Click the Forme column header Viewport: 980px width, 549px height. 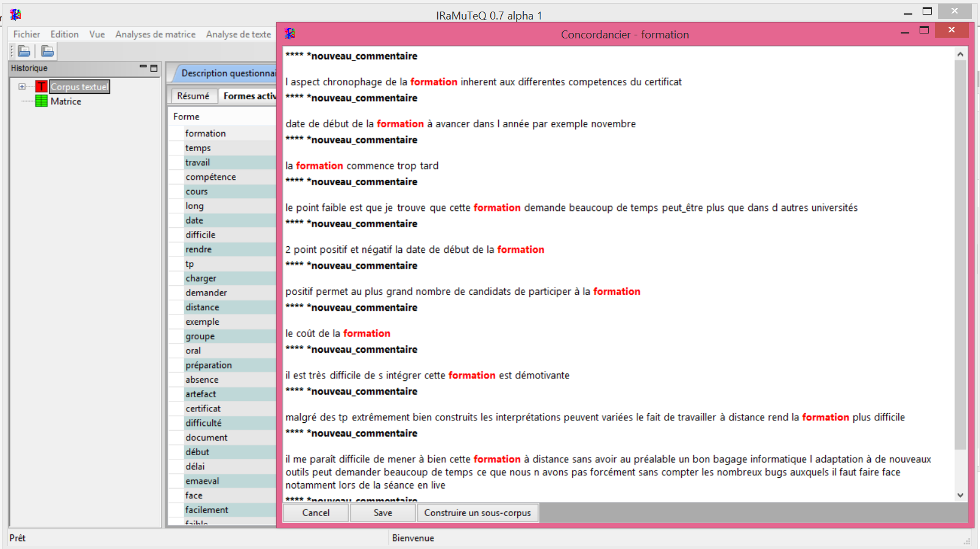[x=187, y=116]
